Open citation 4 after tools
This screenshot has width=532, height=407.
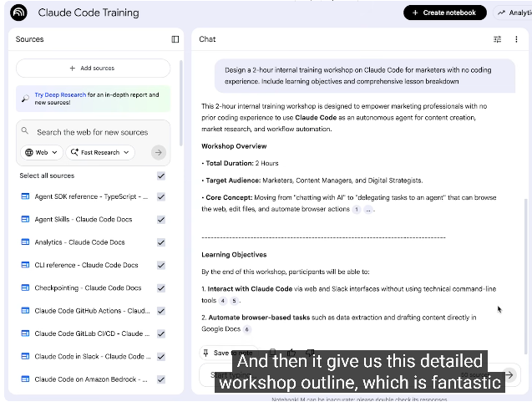[x=222, y=301]
